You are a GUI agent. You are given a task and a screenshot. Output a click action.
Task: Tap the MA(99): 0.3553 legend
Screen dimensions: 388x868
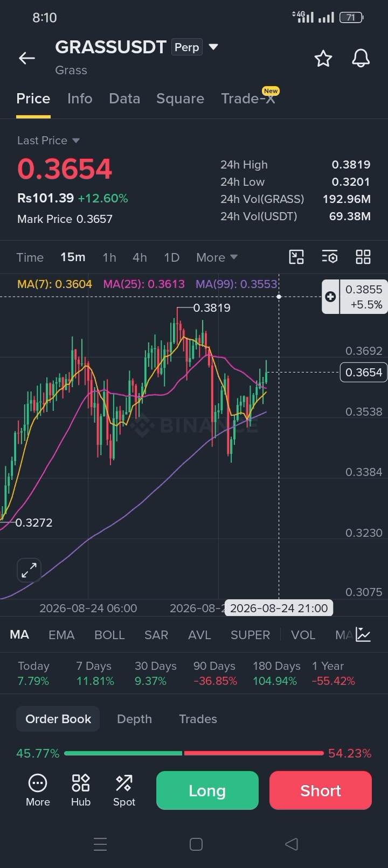(237, 284)
